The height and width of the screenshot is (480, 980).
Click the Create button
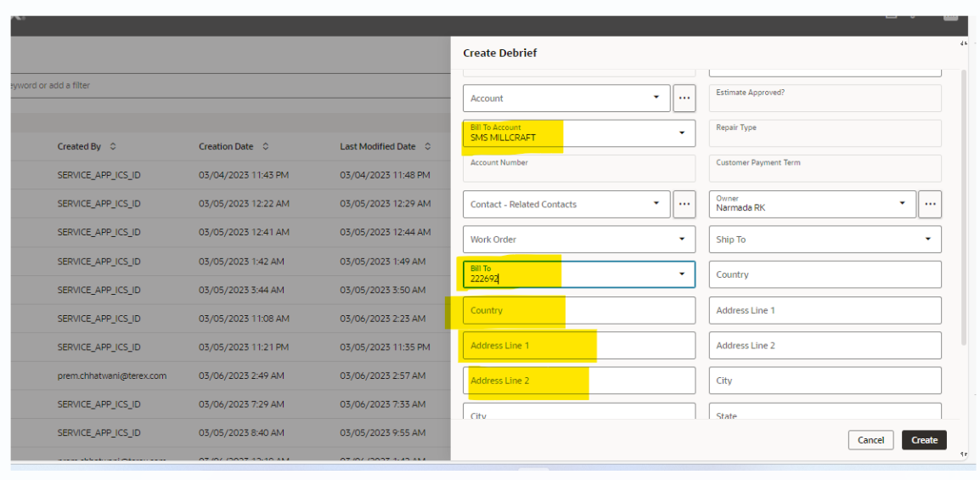point(924,440)
